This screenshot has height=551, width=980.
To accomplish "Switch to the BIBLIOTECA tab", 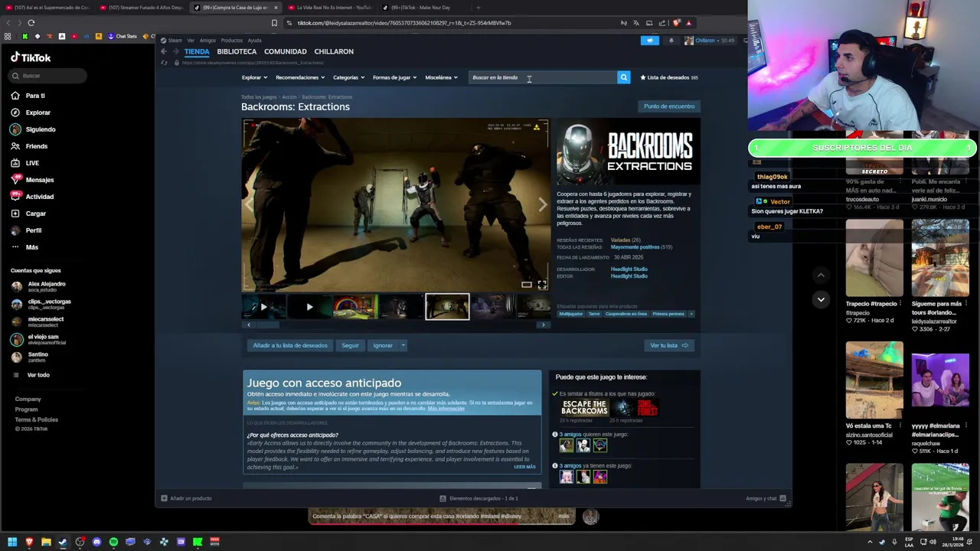I will [x=237, y=51].
